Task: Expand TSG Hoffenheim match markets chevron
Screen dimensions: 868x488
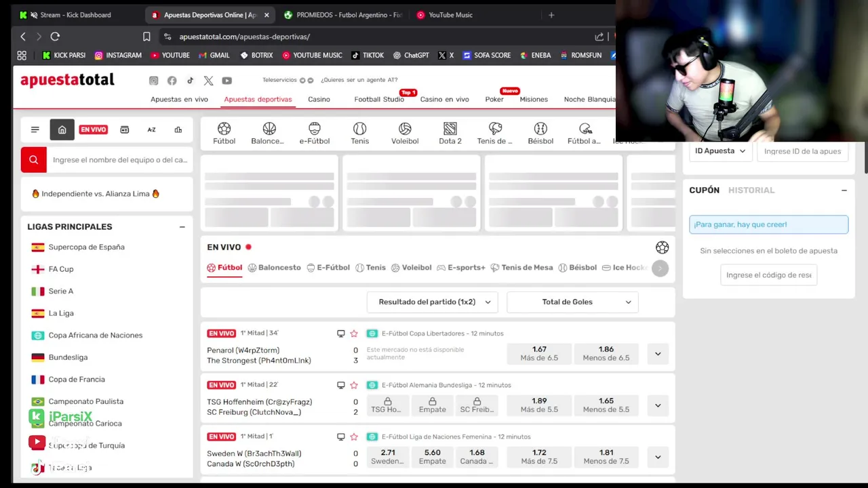Action: 658,405
